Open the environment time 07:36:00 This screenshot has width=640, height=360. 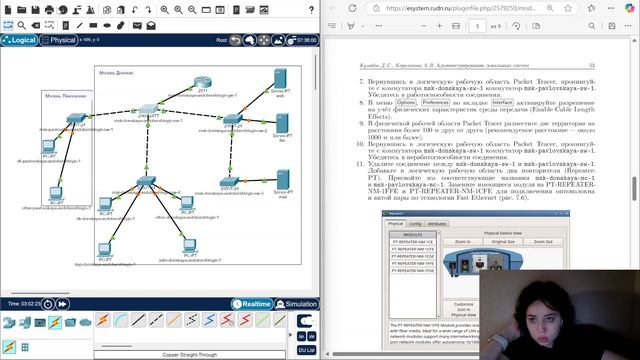tap(302, 40)
